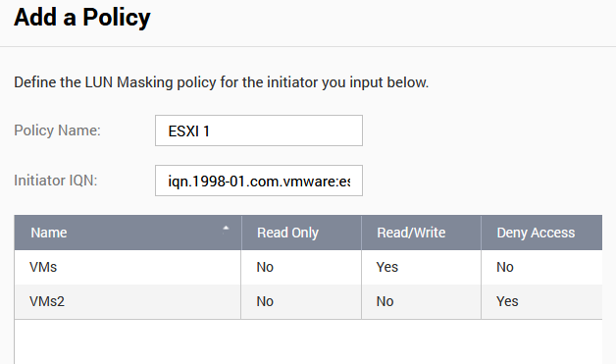
Task: Toggle Deny Access value for VMs
Action: (541, 267)
